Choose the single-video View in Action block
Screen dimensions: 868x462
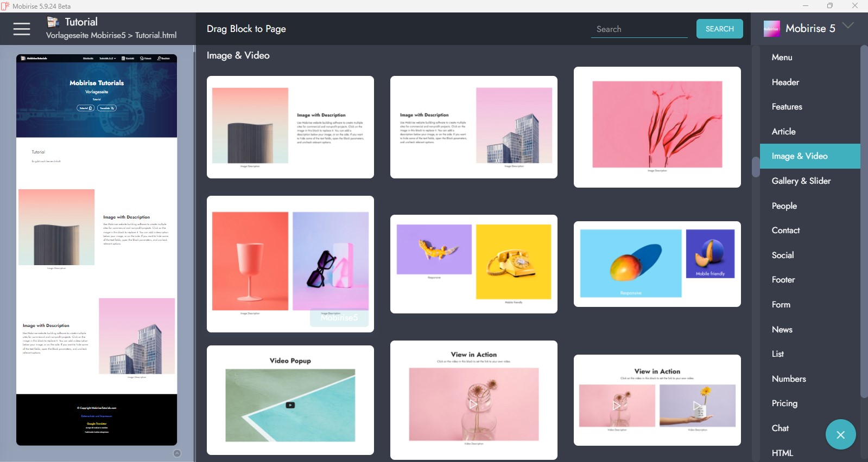pos(474,400)
